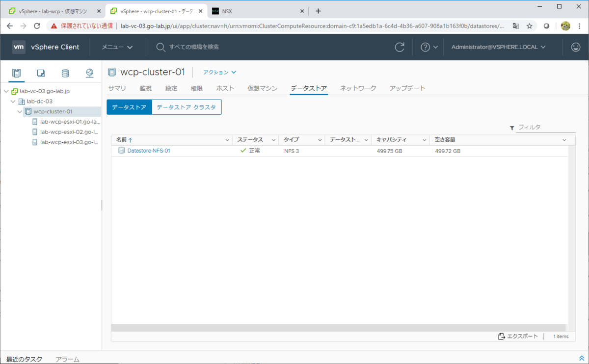Open Chrome three-dot menu

click(579, 26)
